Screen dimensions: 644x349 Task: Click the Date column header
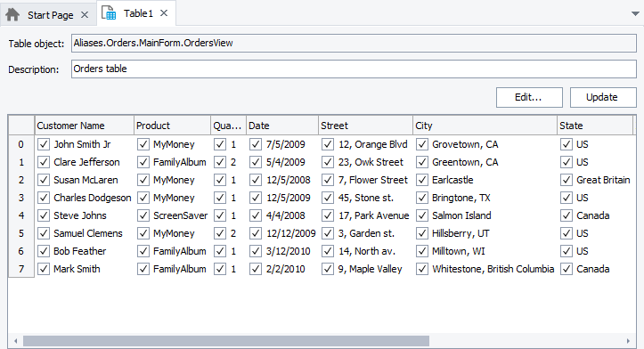(x=282, y=126)
